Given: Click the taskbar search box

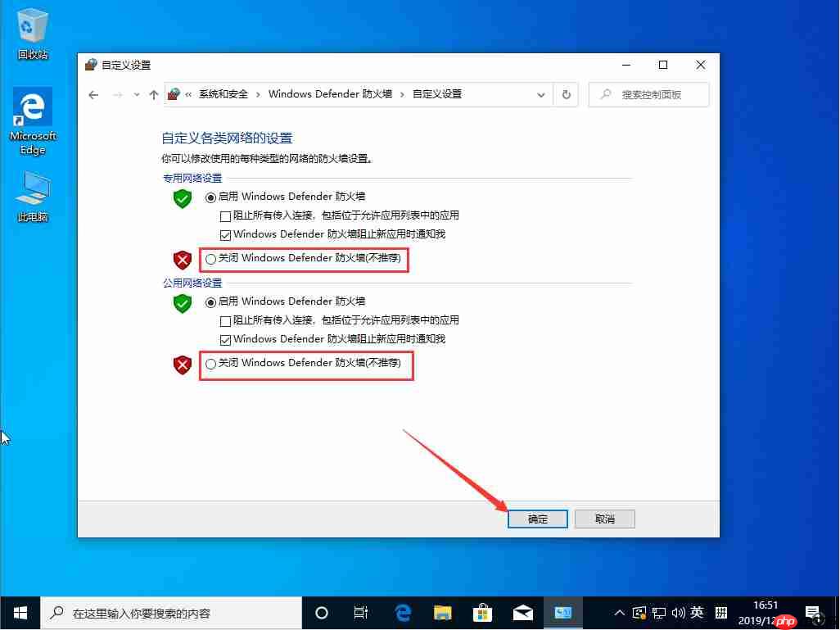Looking at the screenshot, I should 171,613.
